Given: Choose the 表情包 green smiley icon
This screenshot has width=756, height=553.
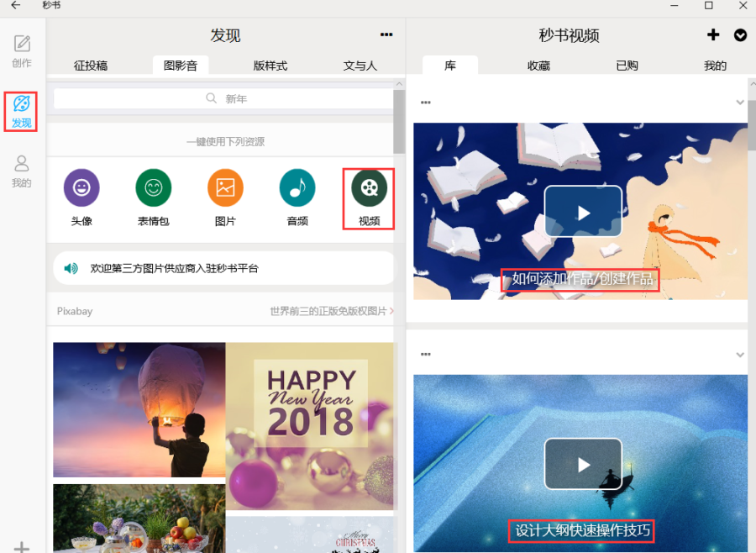Looking at the screenshot, I should [x=154, y=187].
